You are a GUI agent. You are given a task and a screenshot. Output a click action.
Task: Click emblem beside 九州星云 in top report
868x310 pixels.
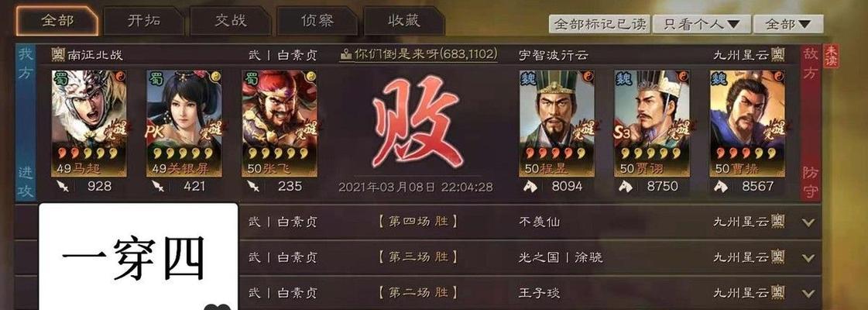[x=777, y=53]
